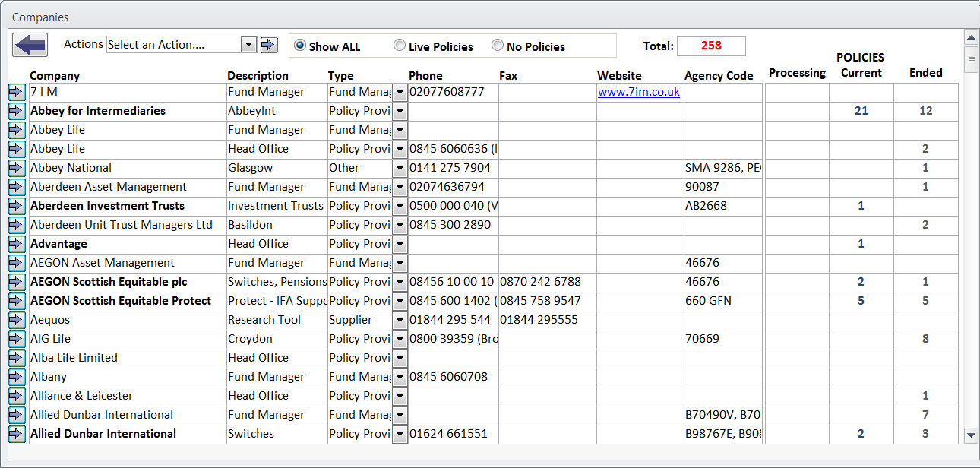This screenshot has width=980, height=468.
Task: Expand the Type dropdown for Alliance & Leicester
Action: coord(400,396)
